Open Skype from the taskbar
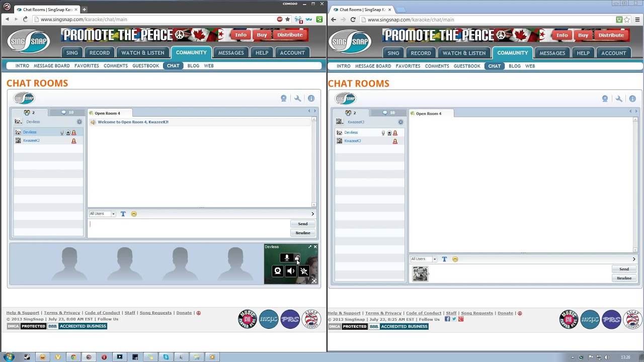Screen dimensions: 644x362 tap(166, 357)
